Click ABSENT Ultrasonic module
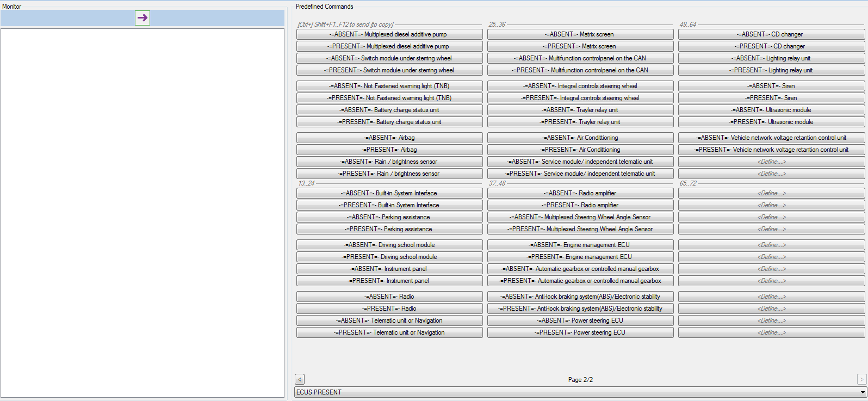 click(771, 110)
